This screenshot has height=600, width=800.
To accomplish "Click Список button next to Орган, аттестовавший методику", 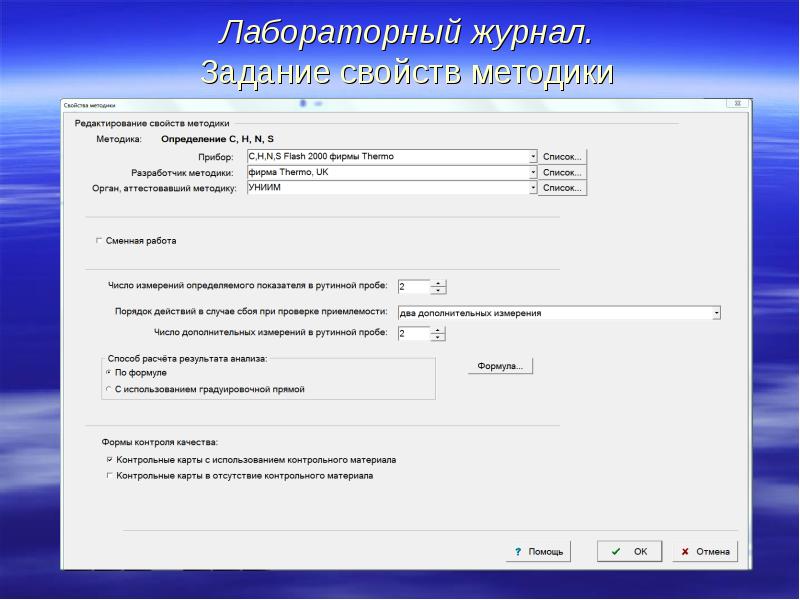I will (562, 187).
